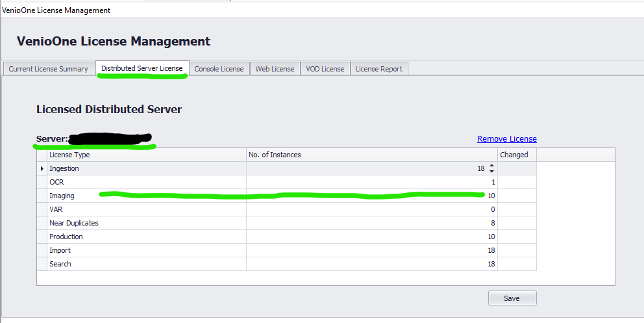Open the Web License tab
644x323 pixels.
[x=275, y=69]
